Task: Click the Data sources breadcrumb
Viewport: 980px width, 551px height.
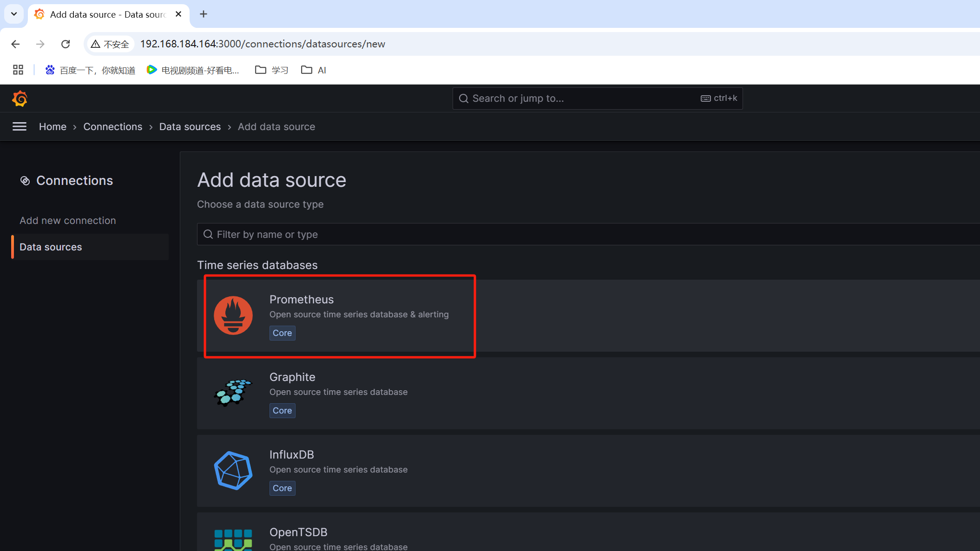Action: tap(190, 127)
